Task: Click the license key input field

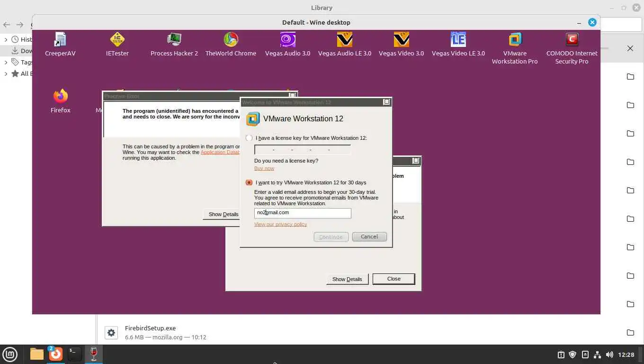Action: (x=303, y=150)
